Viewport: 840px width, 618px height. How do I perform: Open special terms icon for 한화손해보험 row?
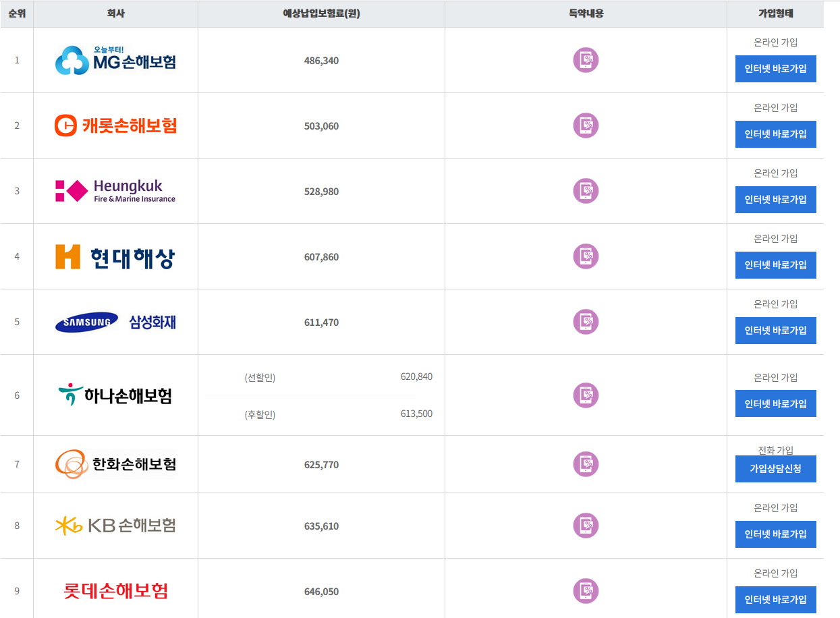[x=586, y=464]
